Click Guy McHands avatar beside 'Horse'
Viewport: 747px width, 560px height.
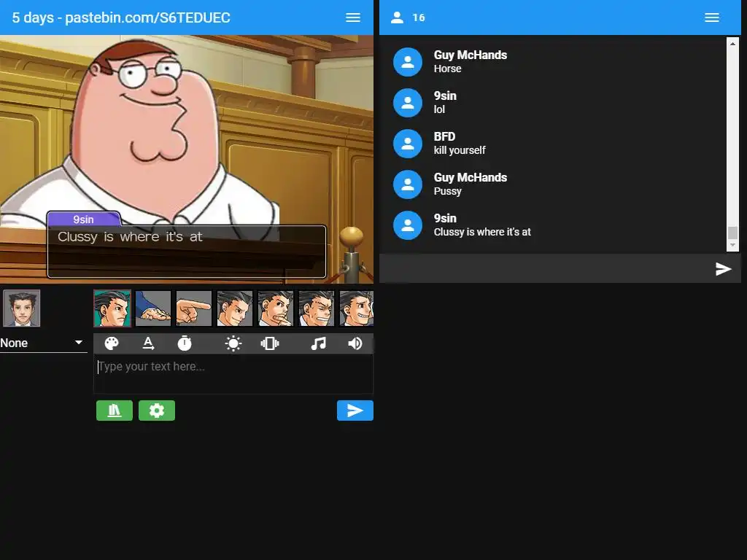[408, 62]
